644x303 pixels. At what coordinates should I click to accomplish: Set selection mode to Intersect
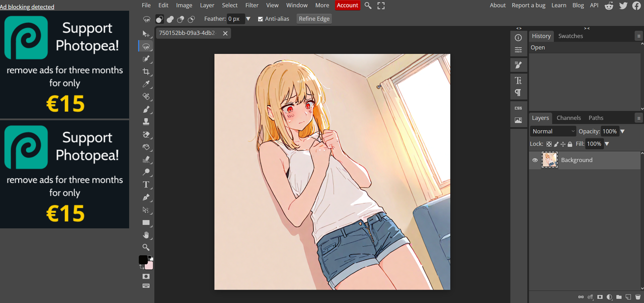point(191,19)
